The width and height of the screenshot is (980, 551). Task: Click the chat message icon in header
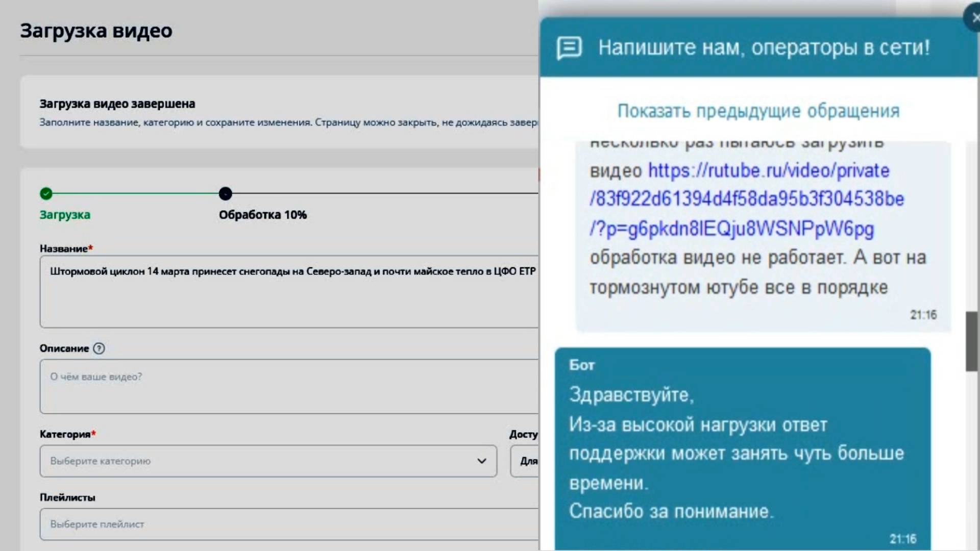(569, 48)
